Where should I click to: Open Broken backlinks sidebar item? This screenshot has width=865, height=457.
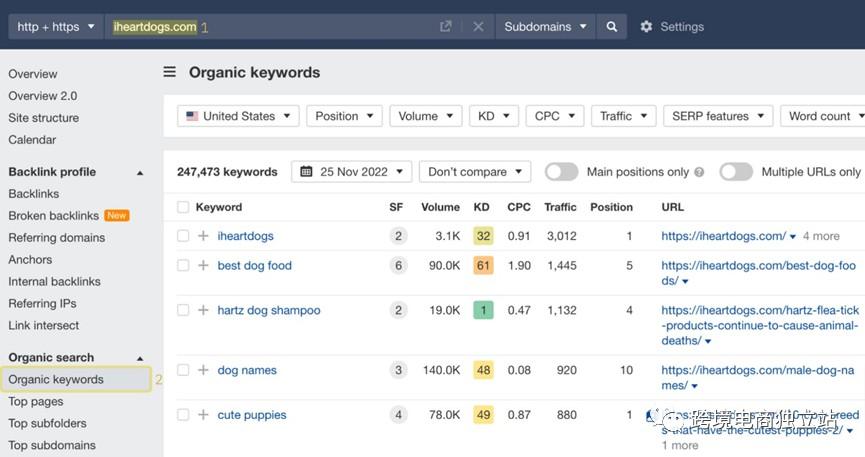click(54, 216)
